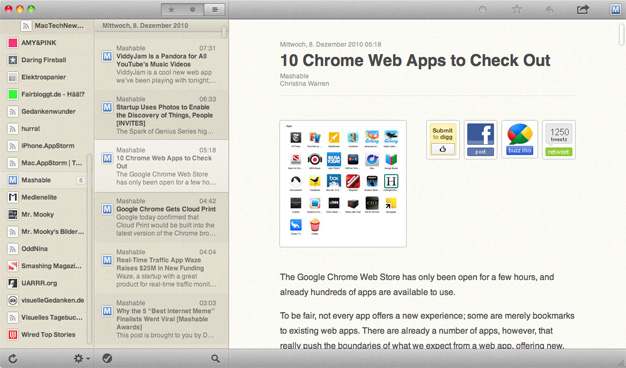Mark all as read checkmark button

[x=107, y=358]
